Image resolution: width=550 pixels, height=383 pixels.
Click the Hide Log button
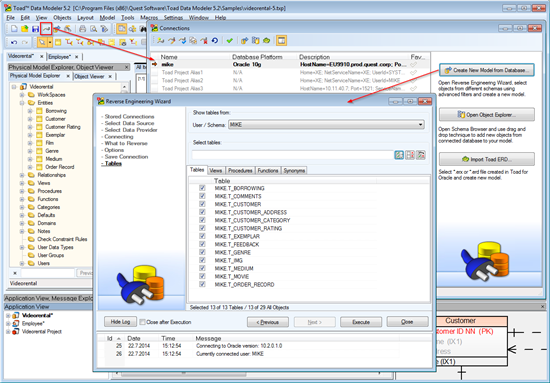(120, 322)
